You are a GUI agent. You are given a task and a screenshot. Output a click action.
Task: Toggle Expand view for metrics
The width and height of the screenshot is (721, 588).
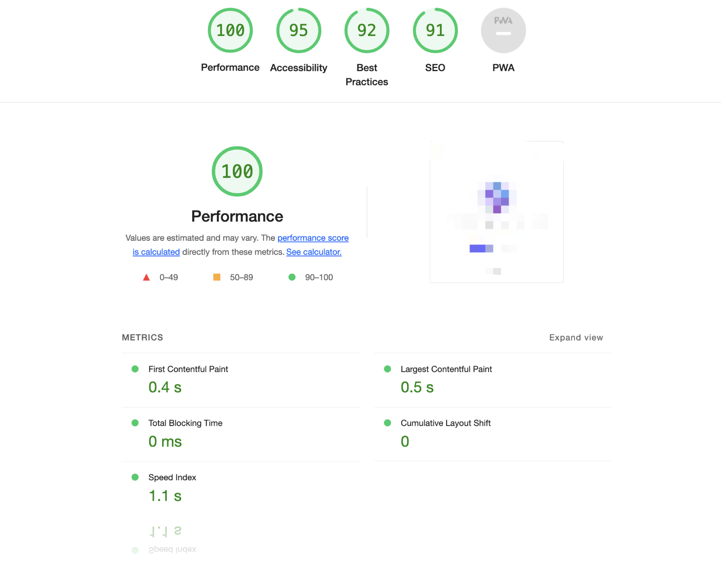click(x=576, y=337)
